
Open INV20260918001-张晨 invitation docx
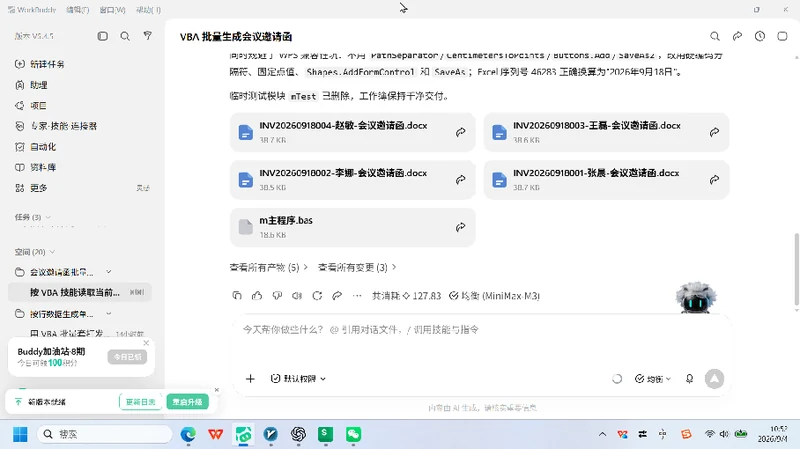(606, 180)
